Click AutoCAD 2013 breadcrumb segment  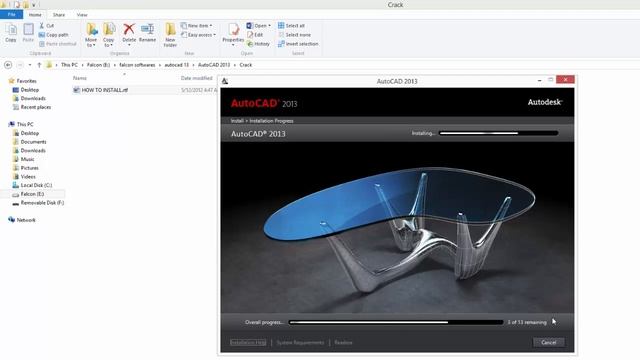tap(214, 65)
